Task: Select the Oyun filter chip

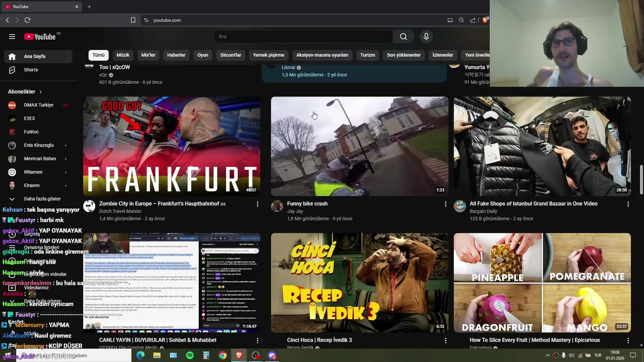Action: (203, 55)
